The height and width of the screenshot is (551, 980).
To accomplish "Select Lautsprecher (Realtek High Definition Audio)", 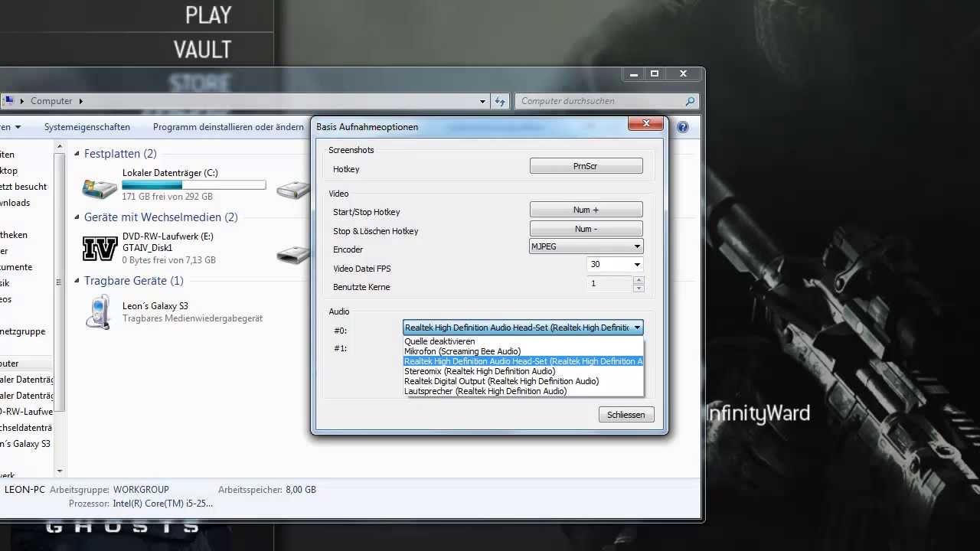I will point(523,391).
